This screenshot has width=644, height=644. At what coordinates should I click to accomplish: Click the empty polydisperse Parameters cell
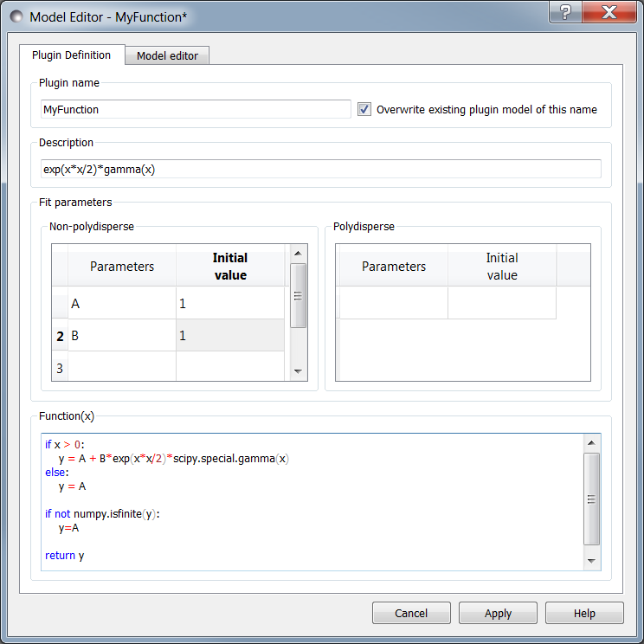click(393, 303)
